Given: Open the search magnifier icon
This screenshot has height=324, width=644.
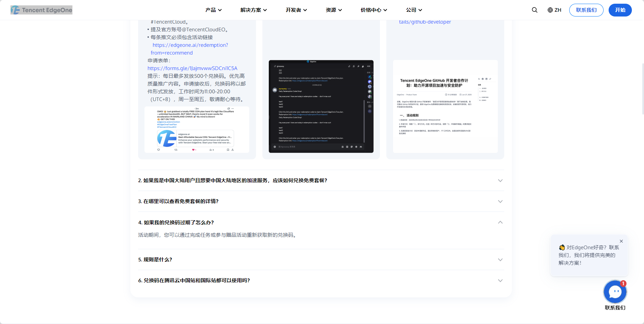Looking at the screenshot, I should coord(535,10).
